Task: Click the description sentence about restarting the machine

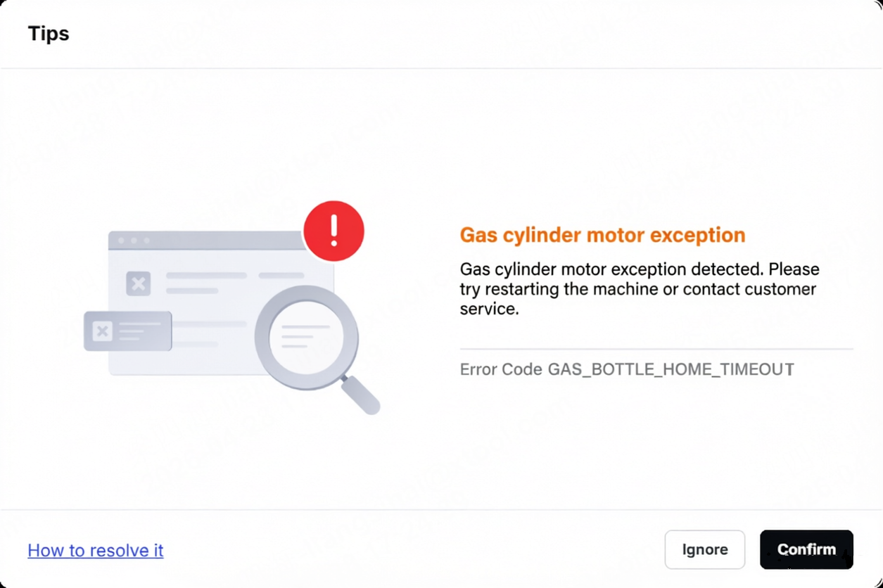Action: click(640, 289)
